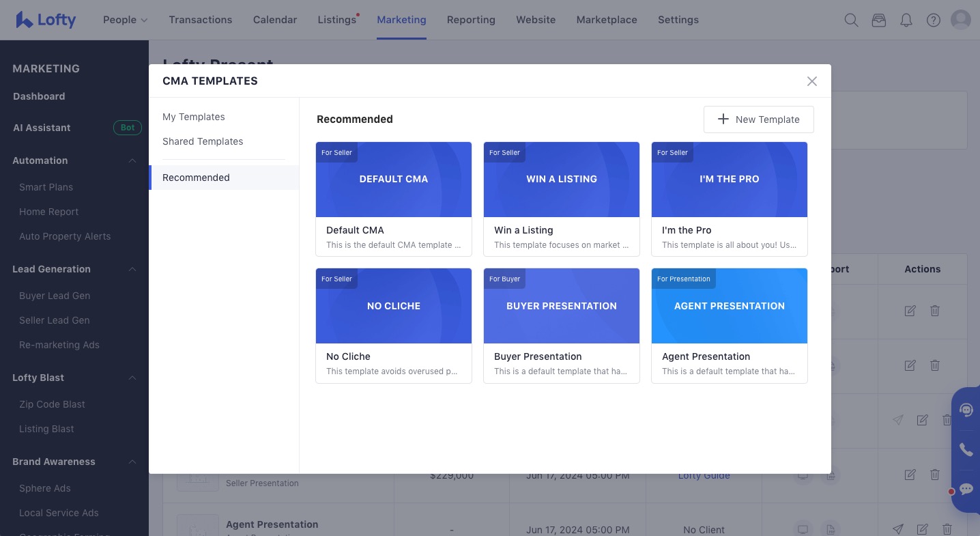Open the inbox tray icon in header

[879, 20]
